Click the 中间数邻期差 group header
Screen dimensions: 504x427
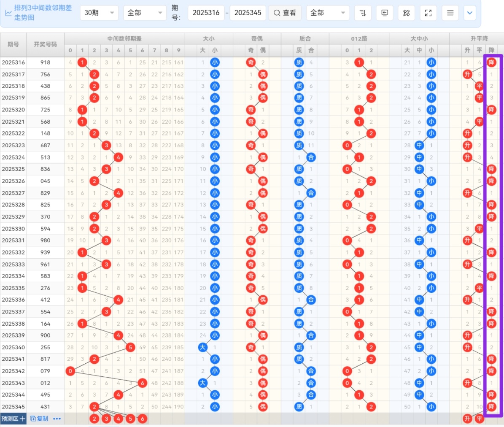click(124, 38)
